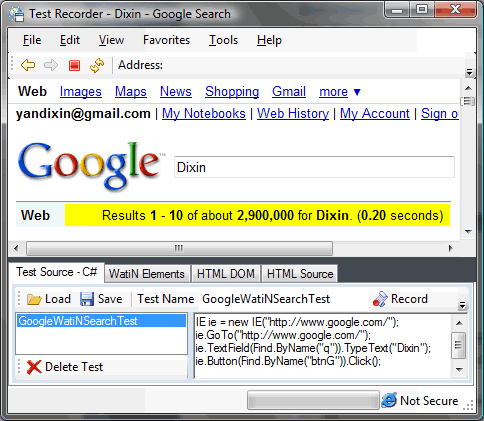The width and height of the screenshot is (484, 421).
Task: Select GoogleWatiNSearchTest in the test list
Action: (x=101, y=321)
